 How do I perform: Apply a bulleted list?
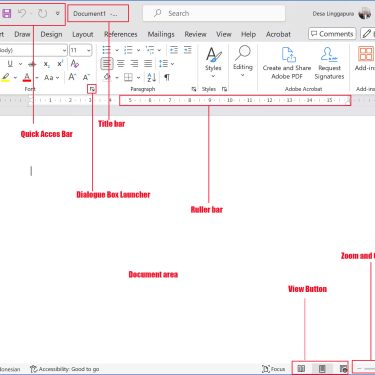[x=106, y=50]
